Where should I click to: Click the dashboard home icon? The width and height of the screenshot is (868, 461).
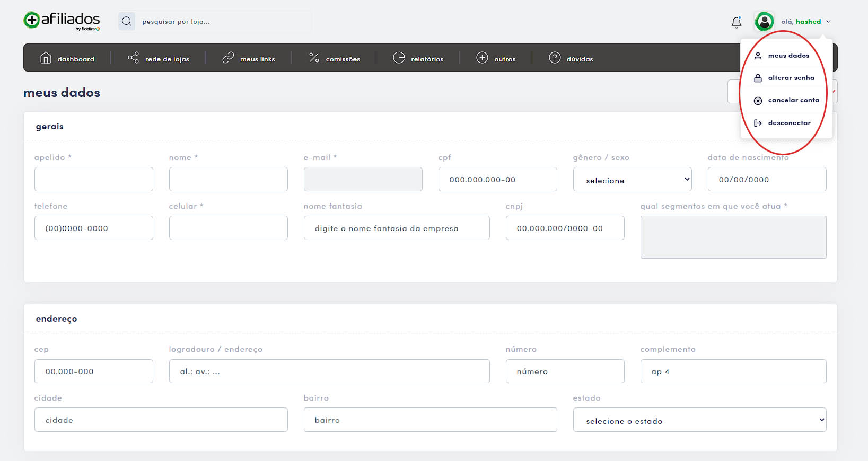tap(46, 58)
